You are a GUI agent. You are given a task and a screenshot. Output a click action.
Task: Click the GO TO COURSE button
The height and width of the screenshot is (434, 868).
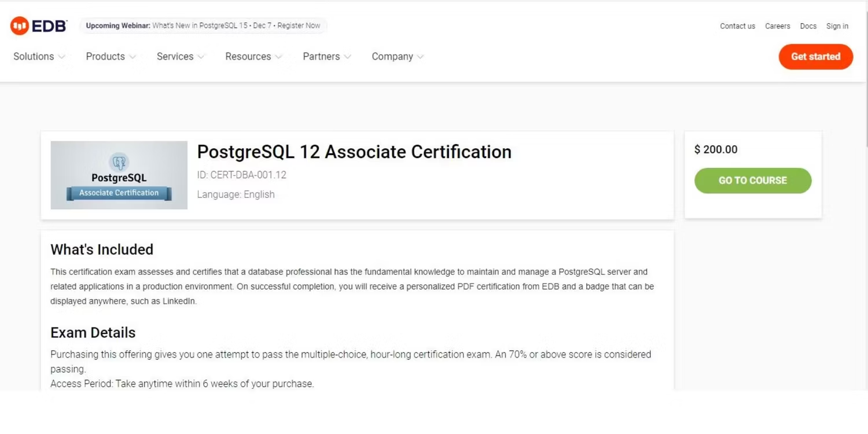click(x=753, y=181)
